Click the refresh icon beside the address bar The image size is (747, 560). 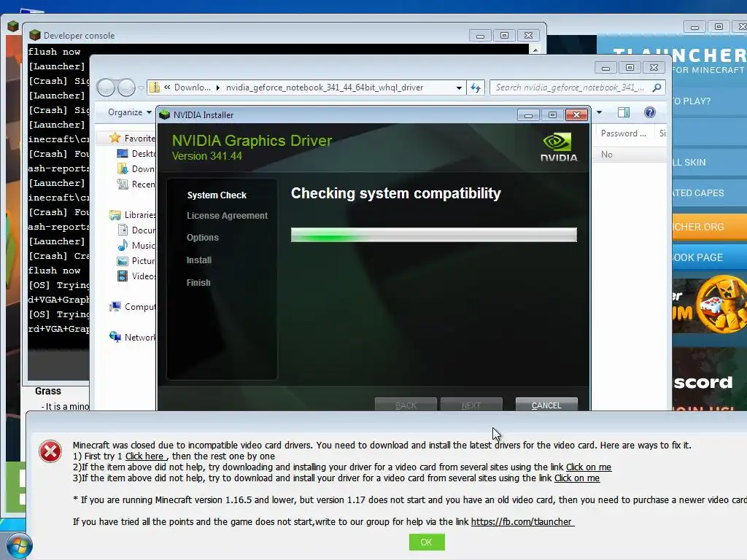click(476, 87)
